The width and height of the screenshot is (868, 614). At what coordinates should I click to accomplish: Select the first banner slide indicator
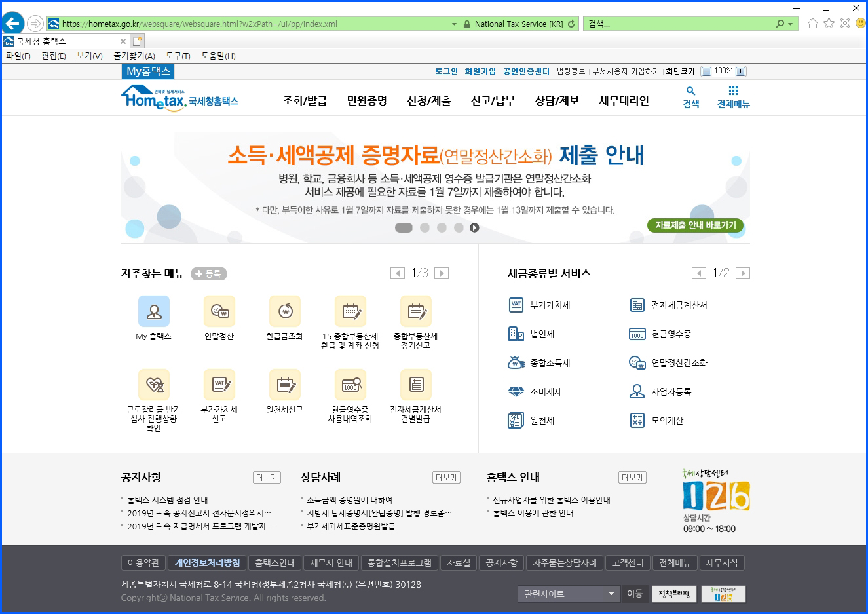point(404,227)
